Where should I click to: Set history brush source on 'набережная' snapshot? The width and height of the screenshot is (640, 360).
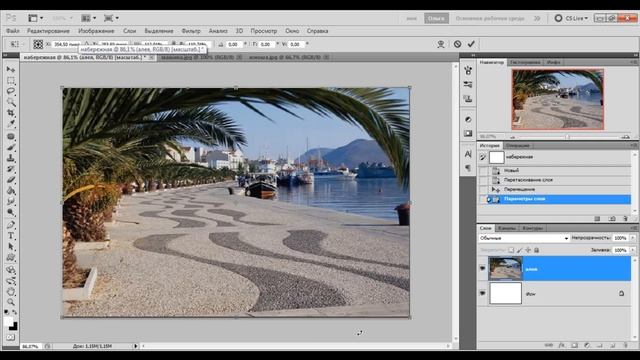pos(482,157)
